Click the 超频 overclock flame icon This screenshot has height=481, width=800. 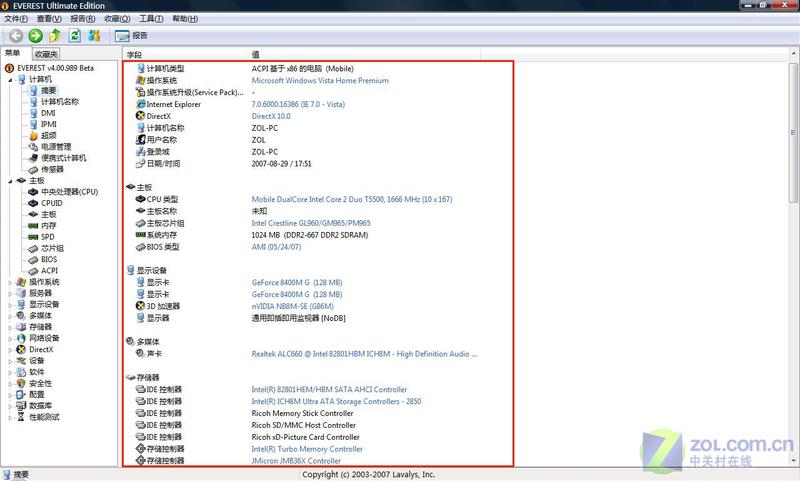click(x=33, y=135)
